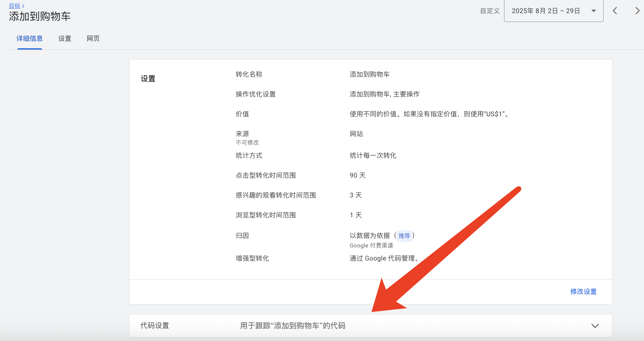Click the 以数据为依据 attribution value
The image size is (644, 341).
coord(369,236)
